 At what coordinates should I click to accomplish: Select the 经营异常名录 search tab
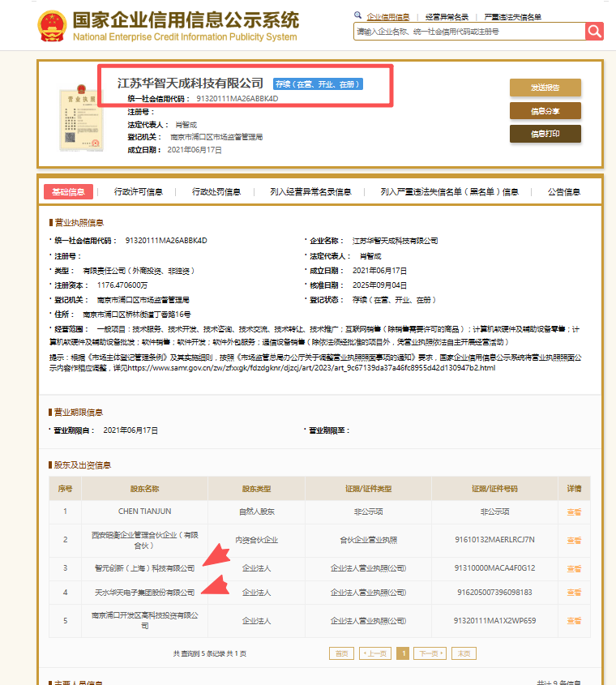[x=447, y=17]
